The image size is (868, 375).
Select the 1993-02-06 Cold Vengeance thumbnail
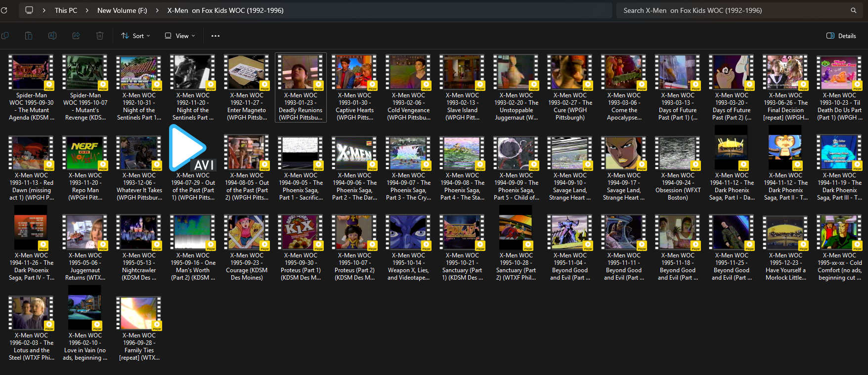(408, 72)
